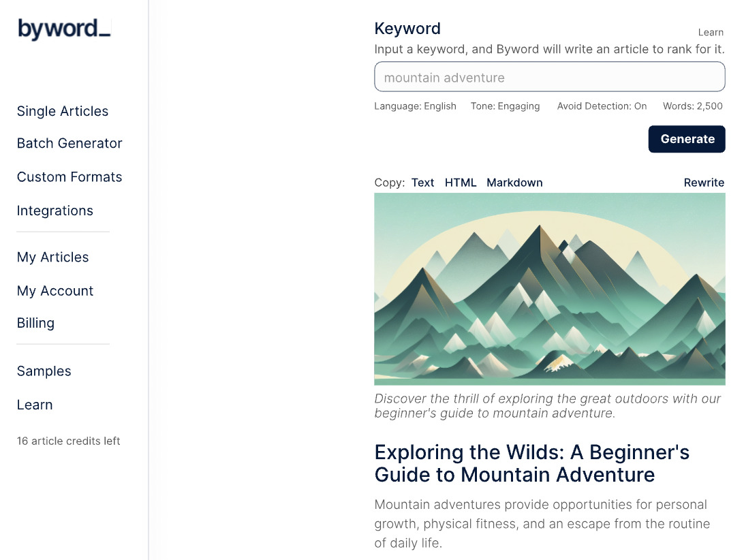Open the Integrations page
744x560 pixels.
(x=55, y=211)
